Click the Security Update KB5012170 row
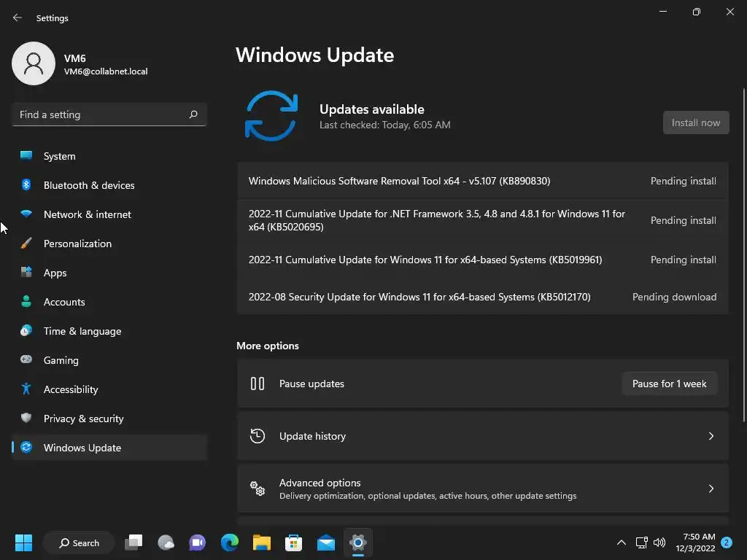Viewport: 747px width, 560px height. click(483, 297)
